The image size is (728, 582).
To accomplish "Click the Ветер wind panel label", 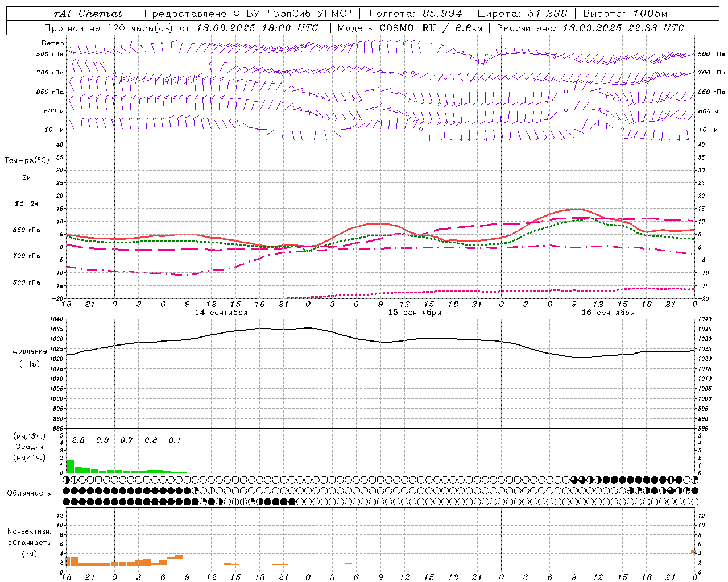I will click(x=53, y=43).
